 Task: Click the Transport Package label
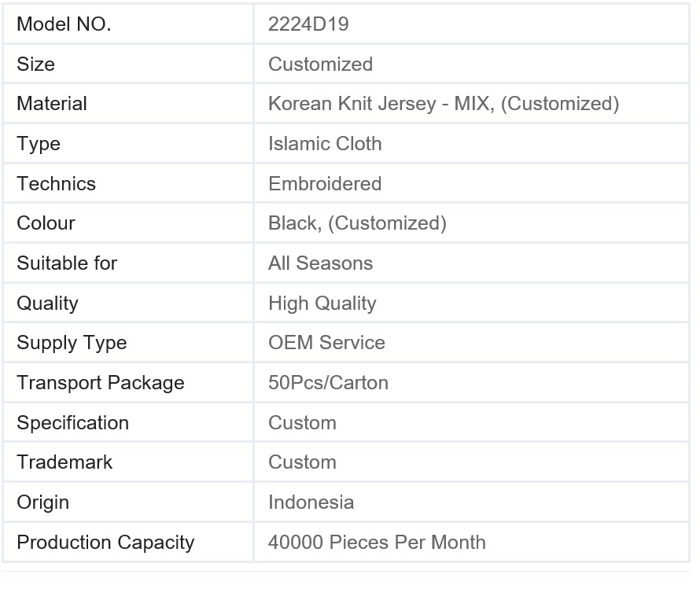[101, 383]
